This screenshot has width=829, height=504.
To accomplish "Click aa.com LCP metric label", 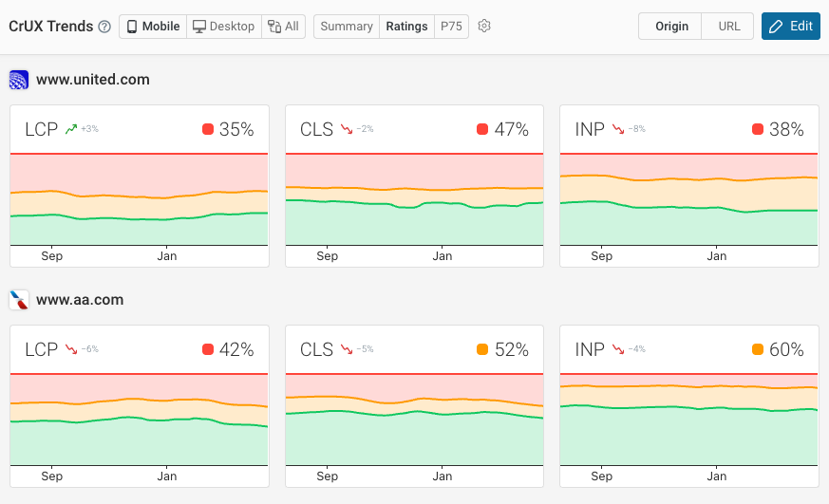I will point(41,349).
